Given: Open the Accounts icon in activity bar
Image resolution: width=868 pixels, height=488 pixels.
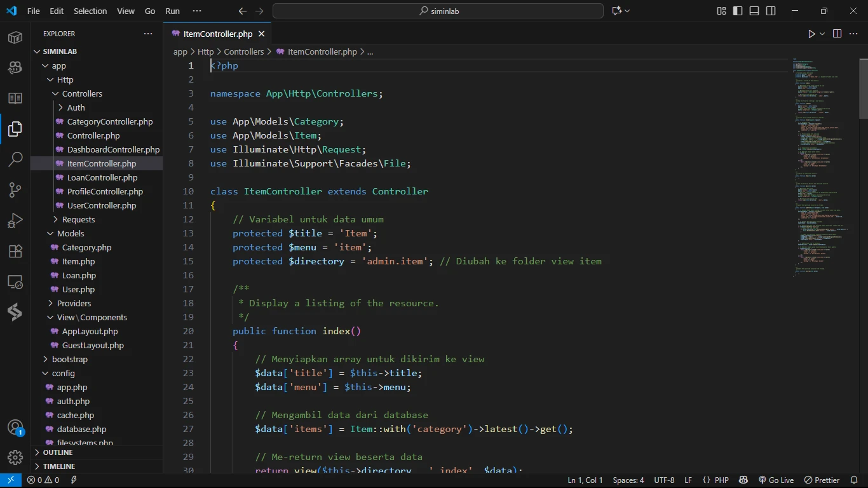Looking at the screenshot, I should click(x=15, y=427).
